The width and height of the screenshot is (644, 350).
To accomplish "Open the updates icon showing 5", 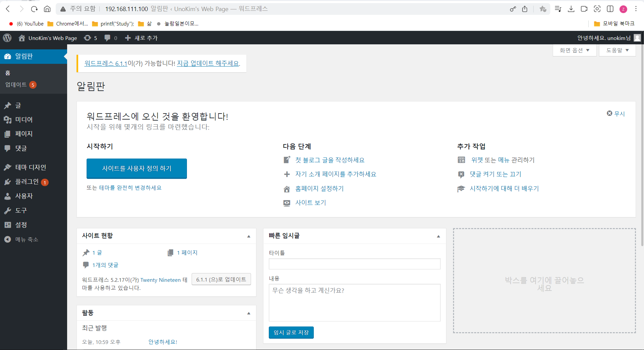I will pyautogui.click(x=88, y=38).
